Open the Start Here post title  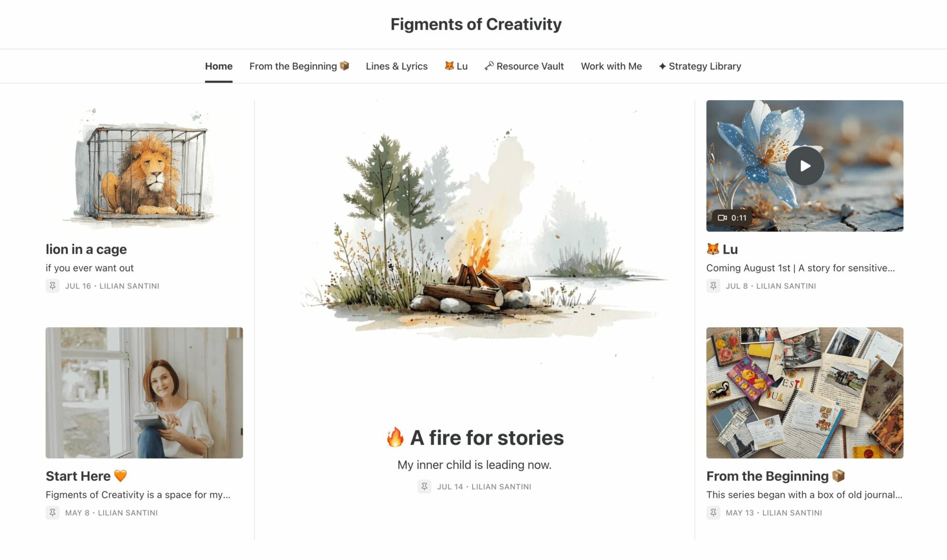[x=78, y=476]
